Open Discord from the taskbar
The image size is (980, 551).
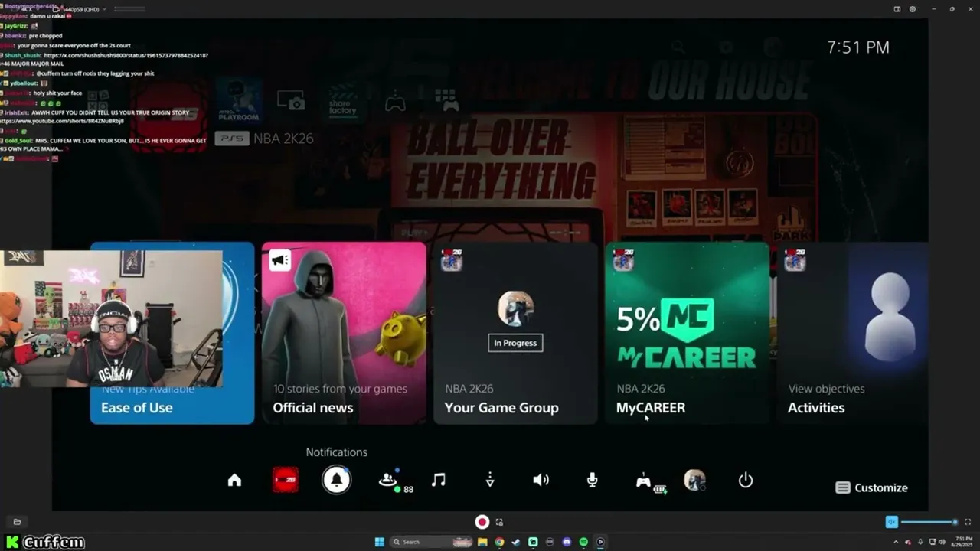point(567,542)
